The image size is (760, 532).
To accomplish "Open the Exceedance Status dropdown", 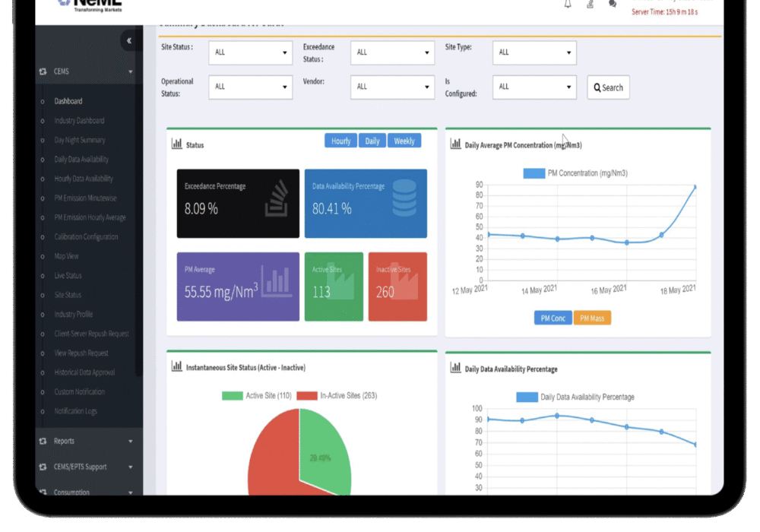I will (392, 52).
